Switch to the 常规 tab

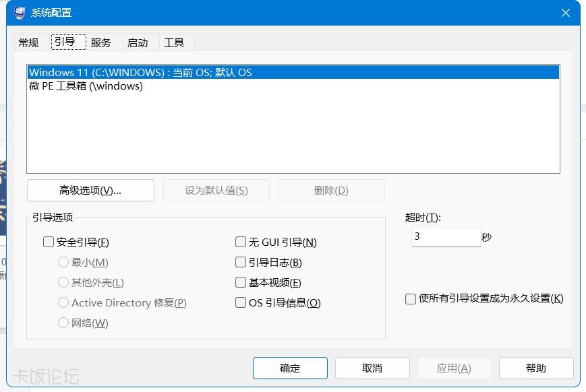[x=28, y=42]
